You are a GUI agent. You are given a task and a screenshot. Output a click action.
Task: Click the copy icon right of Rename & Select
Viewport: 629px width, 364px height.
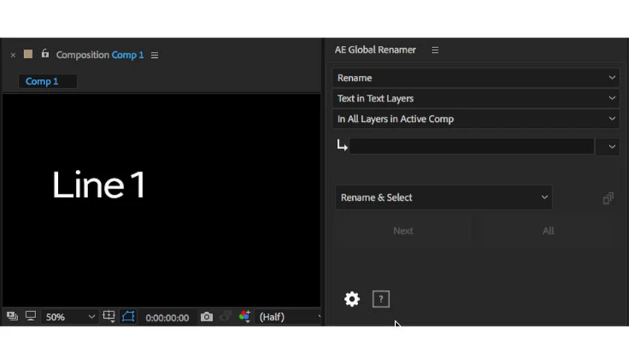(x=608, y=198)
